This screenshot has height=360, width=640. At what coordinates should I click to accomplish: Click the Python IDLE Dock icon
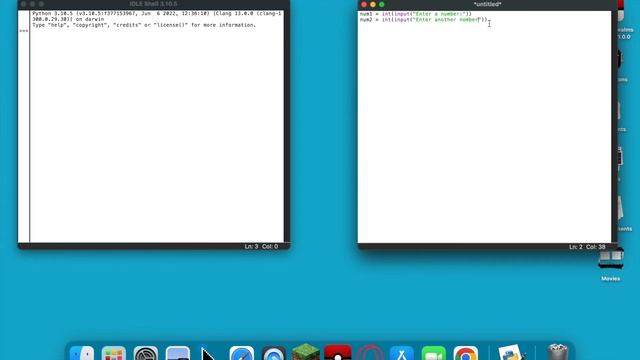[511, 353]
